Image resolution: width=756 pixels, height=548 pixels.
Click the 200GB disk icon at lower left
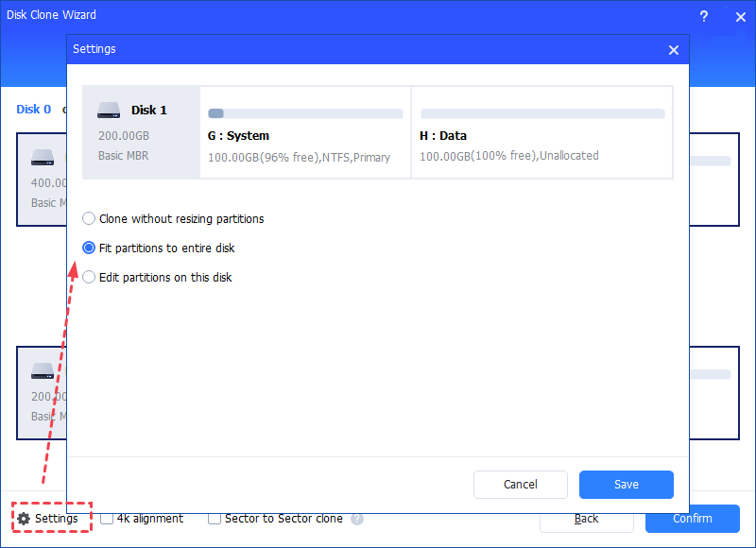point(43,370)
